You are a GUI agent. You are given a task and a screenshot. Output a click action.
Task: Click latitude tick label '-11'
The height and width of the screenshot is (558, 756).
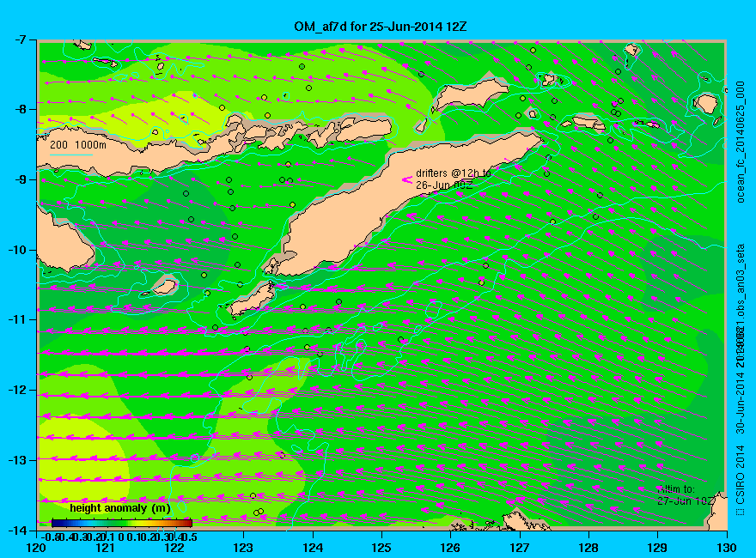pos(17,319)
